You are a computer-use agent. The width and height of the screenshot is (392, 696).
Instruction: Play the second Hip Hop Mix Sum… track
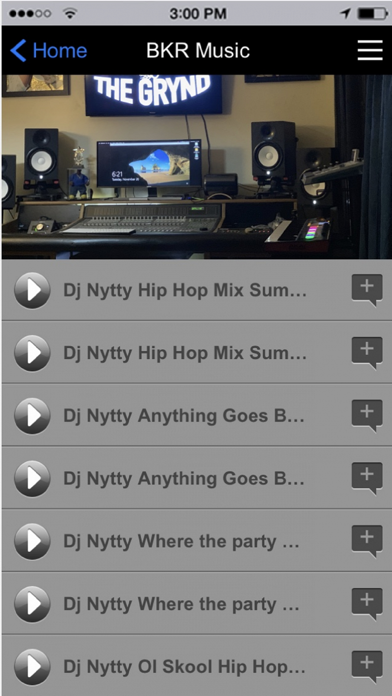point(32,353)
